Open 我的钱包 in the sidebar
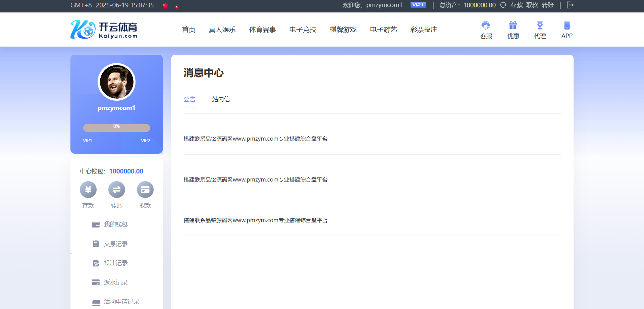This screenshot has width=644, height=309. click(x=115, y=224)
